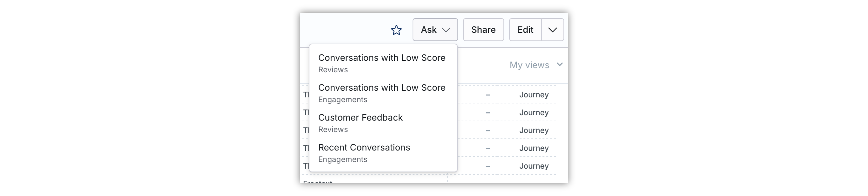Mark as favorite with the star icon

[x=396, y=30]
